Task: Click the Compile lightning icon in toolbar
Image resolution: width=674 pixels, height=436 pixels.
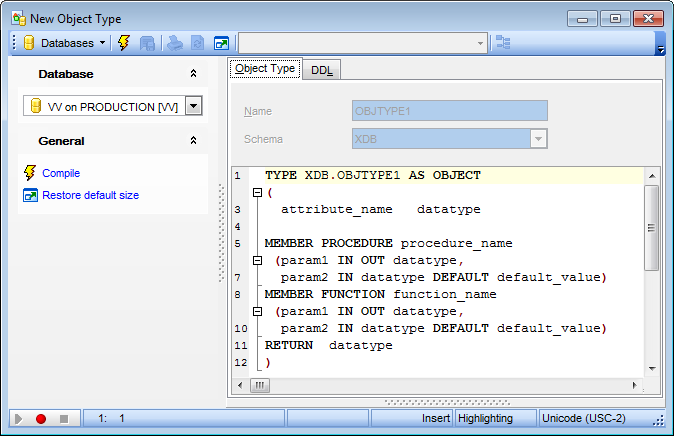Action: click(124, 43)
